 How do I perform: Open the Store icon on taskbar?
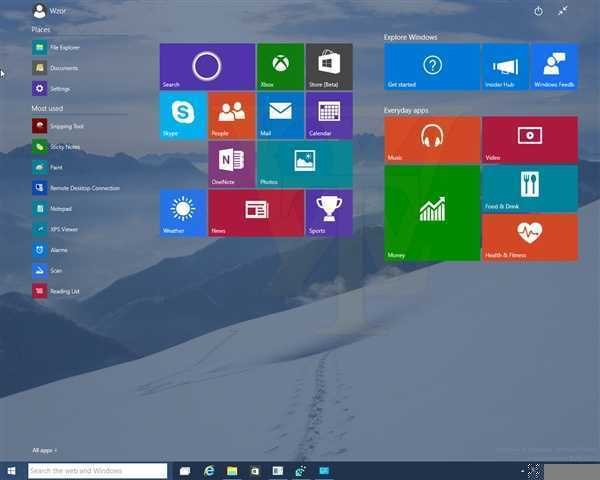[255, 471]
